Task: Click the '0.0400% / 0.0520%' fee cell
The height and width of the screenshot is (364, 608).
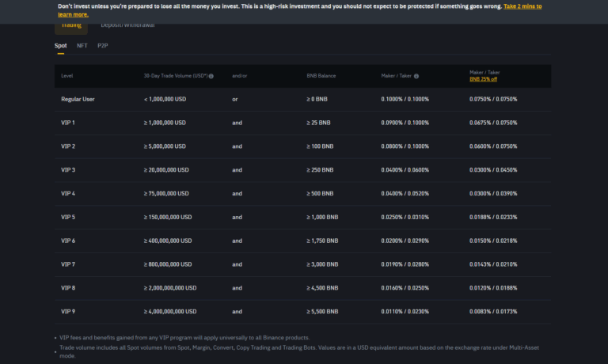Action: tap(405, 194)
